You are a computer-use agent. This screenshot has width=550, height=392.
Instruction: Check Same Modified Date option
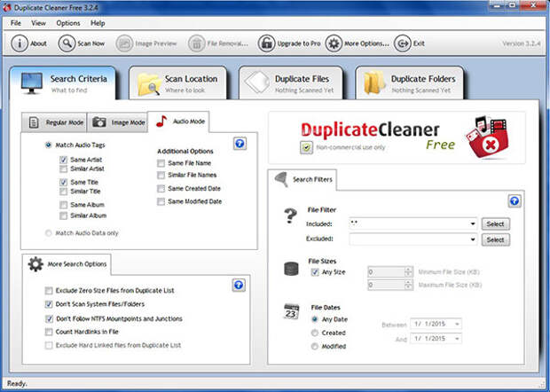tap(161, 201)
